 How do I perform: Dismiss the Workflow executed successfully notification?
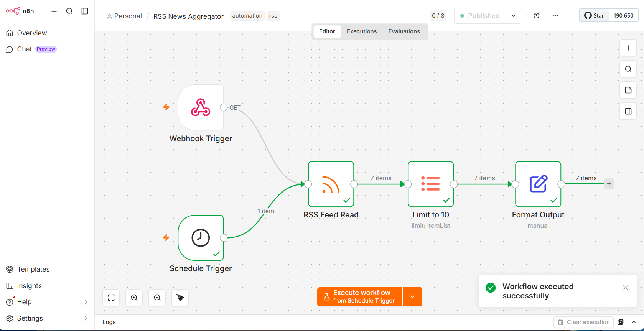[626, 288]
